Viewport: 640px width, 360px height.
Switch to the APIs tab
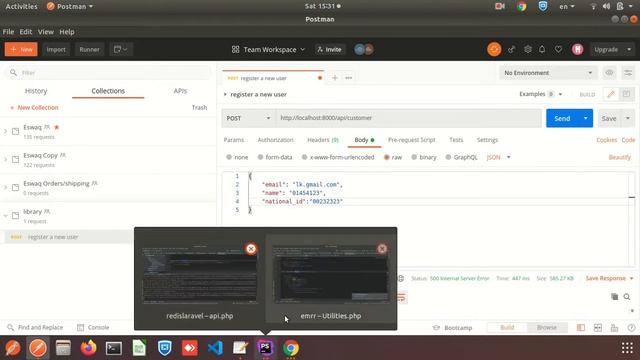point(180,91)
